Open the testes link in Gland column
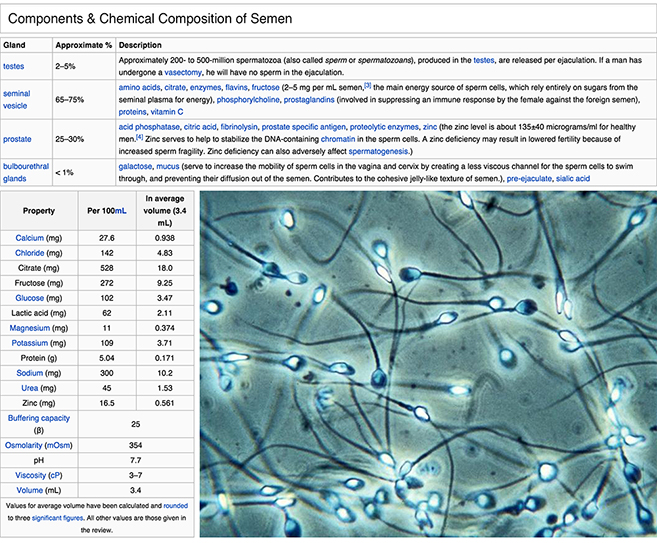 click(x=13, y=66)
